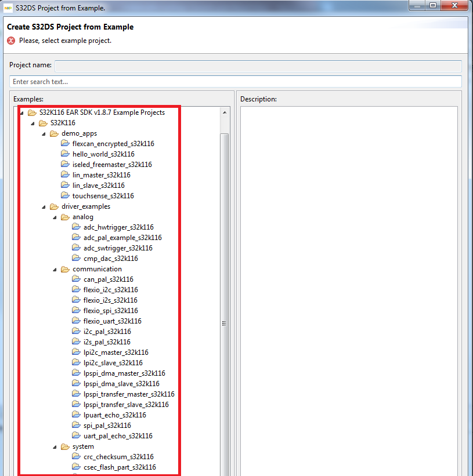Image resolution: width=473 pixels, height=476 pixels.
Task: Select uart_pal_echo_s32k116 example
Action: pyautogui.click(x=118, y=436)
